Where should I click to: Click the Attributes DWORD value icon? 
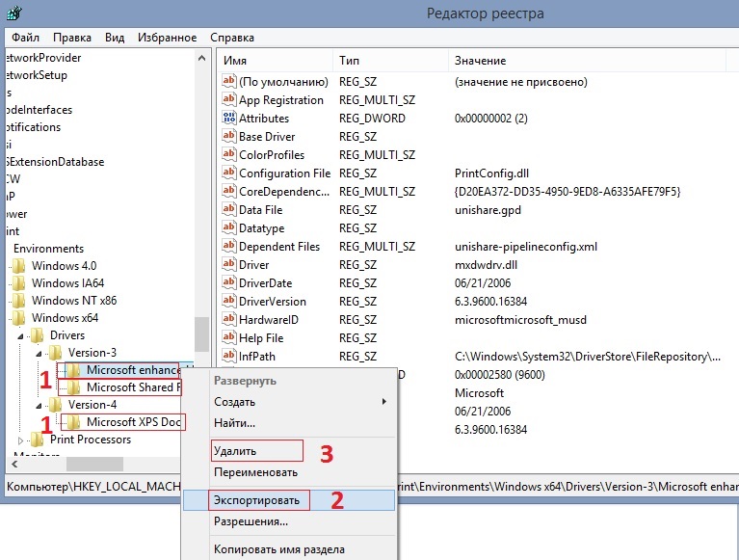coord(229,118)
